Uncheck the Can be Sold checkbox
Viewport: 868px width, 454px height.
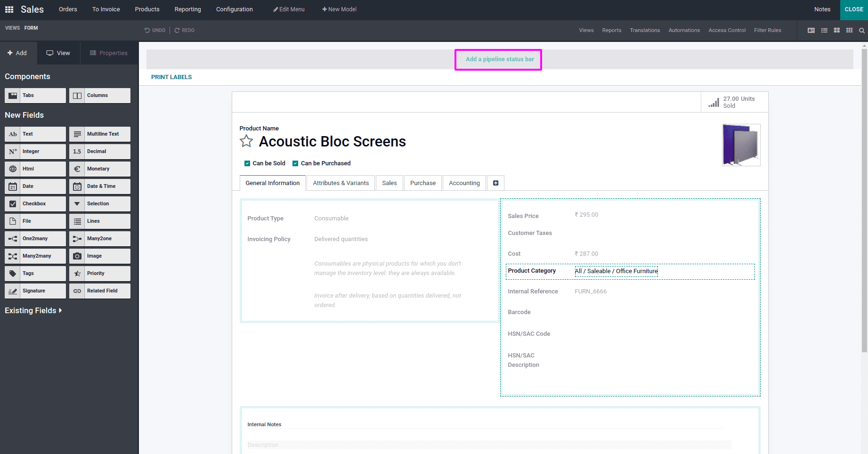coord(247,163)
